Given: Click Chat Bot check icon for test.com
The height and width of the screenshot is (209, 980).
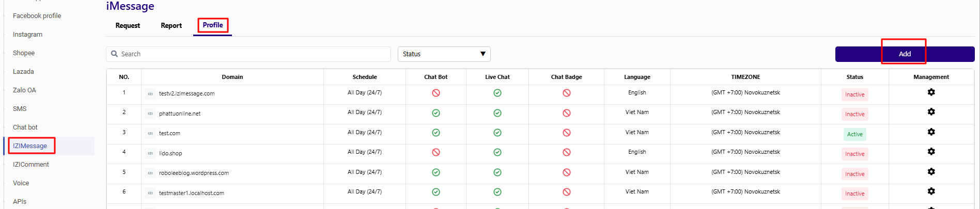Looking at the screenshot, I should (x=436, y=133).
